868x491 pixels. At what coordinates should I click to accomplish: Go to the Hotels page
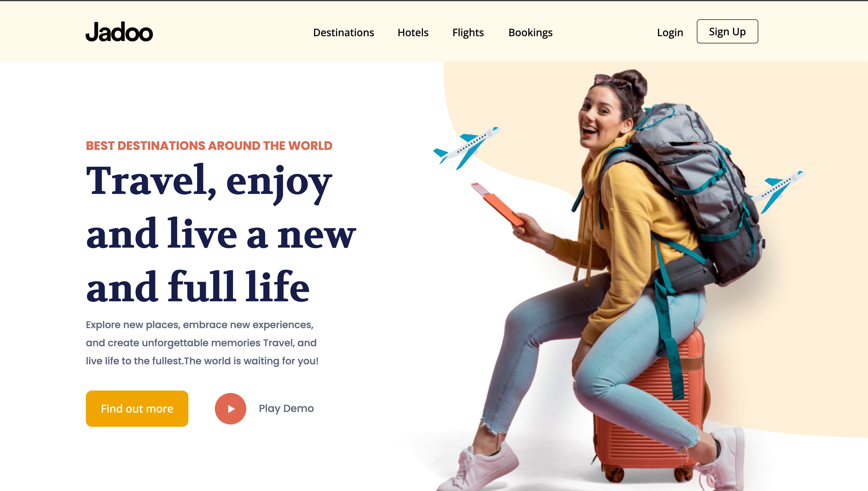(413, 32)
